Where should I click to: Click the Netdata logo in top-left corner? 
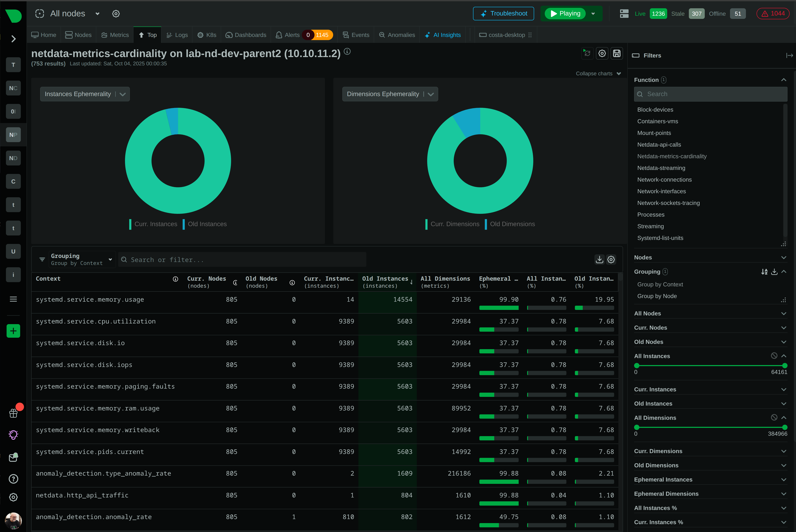click(x=13, y=16)
